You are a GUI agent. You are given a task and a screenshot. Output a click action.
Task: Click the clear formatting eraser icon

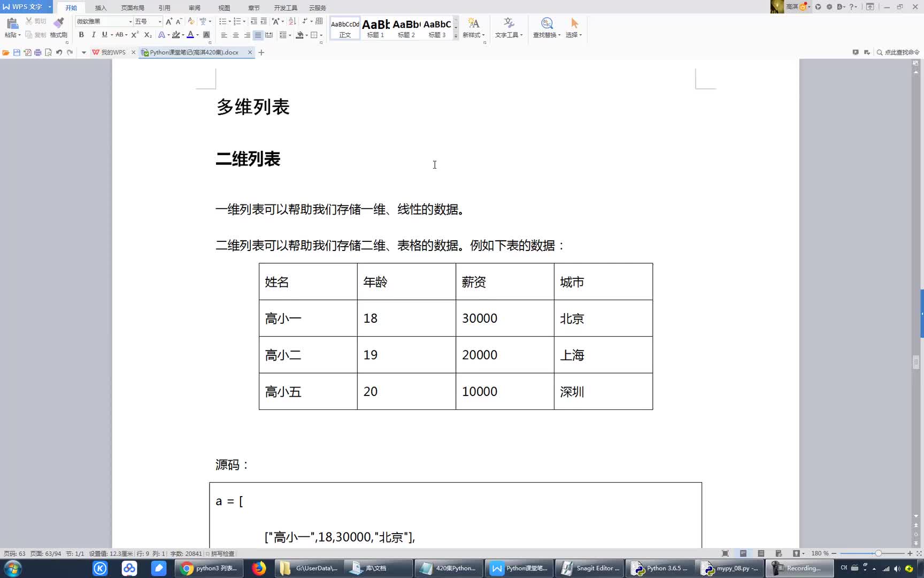pyautogui.click(x=191, y=21)
